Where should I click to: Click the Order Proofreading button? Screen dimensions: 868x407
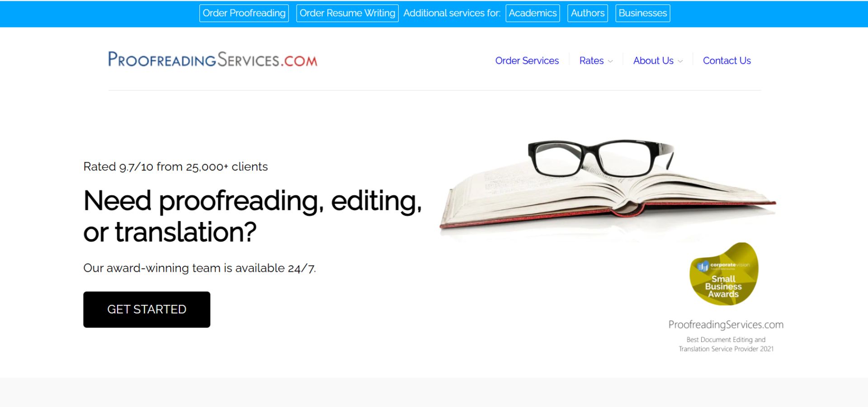[244, 13]
